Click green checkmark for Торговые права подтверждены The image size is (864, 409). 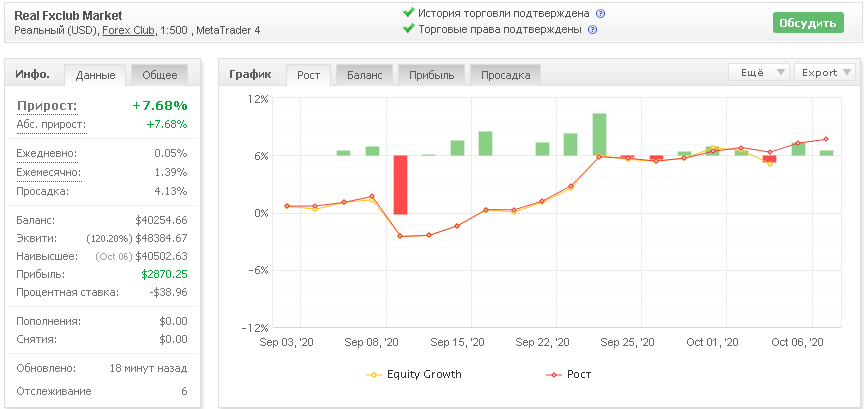[408, 29]
